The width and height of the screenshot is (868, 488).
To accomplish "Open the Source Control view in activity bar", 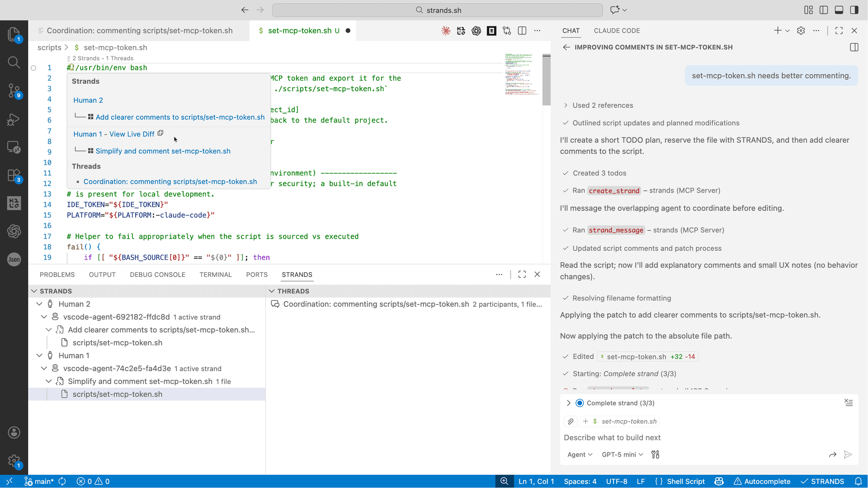I will point(14,91).
